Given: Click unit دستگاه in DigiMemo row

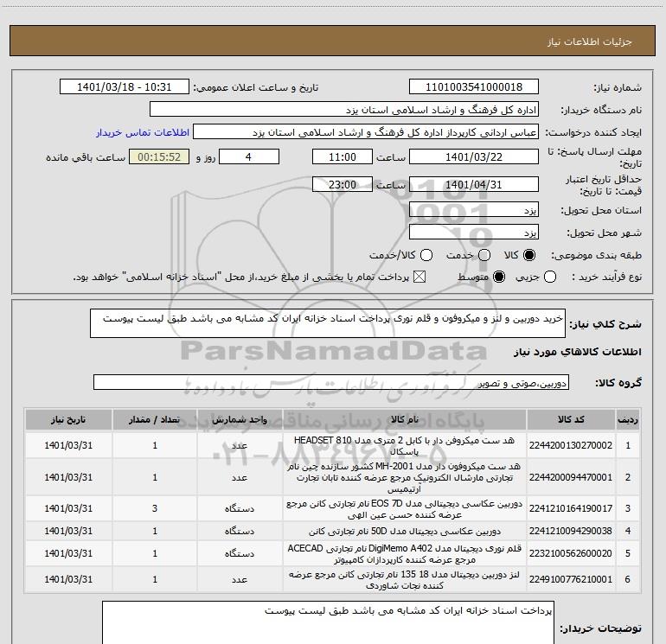Looking at the screenshot, I should (x=240, y=553).
